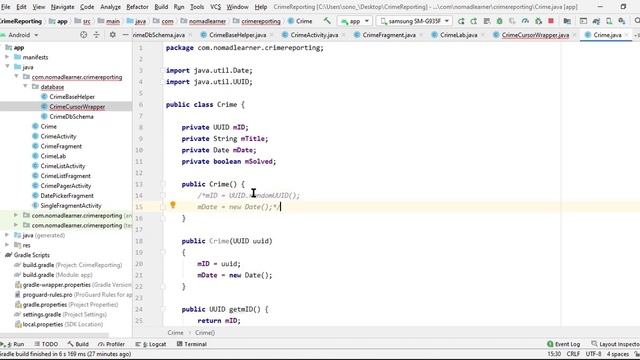This screenshot has height=360, width=640.
Task: Collapse the java folder in project tree
Action: tap(7, 67)
